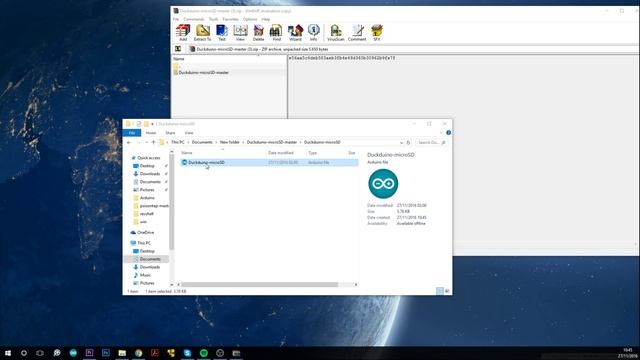Open the Home tab in Explorer ribbon
Screen dimensions: 640x360
point(151,133)
